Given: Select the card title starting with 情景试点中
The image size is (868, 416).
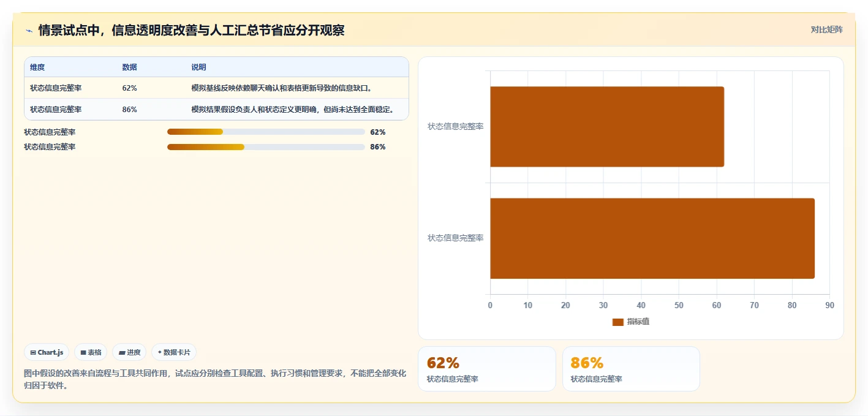Looking at the screenshot, I should coord(191,30).
